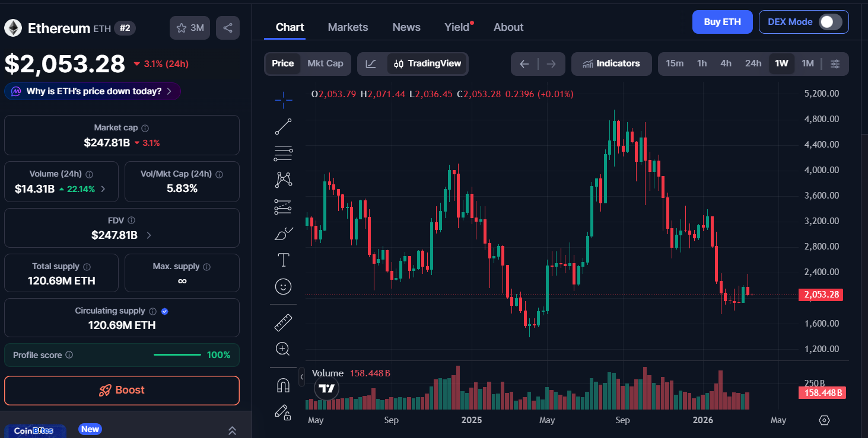Set chart interval to 1W
The width and height of the screenshot is (868, 438).
coord(781,63)
